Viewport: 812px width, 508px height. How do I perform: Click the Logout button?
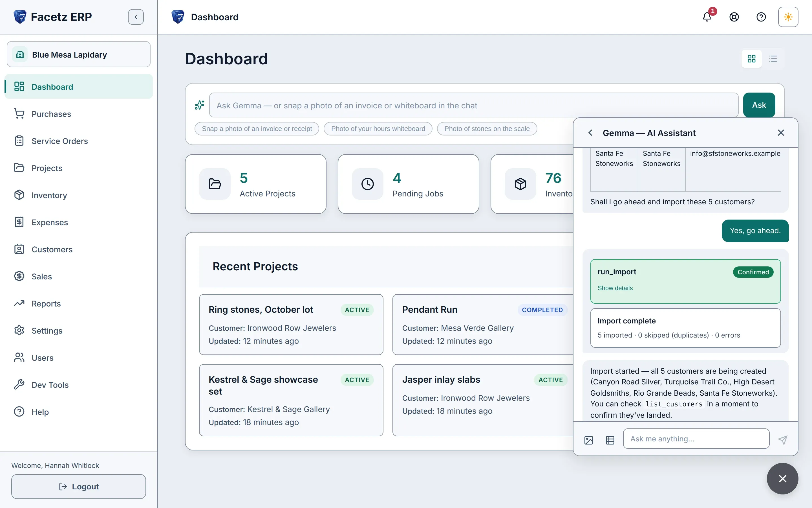click(78, 487)
